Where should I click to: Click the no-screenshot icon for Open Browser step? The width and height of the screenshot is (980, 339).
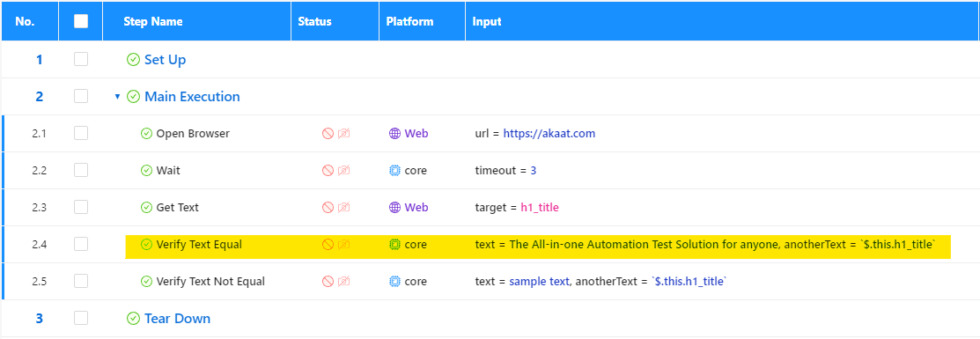pyautogui.click(x=343, y=133)
